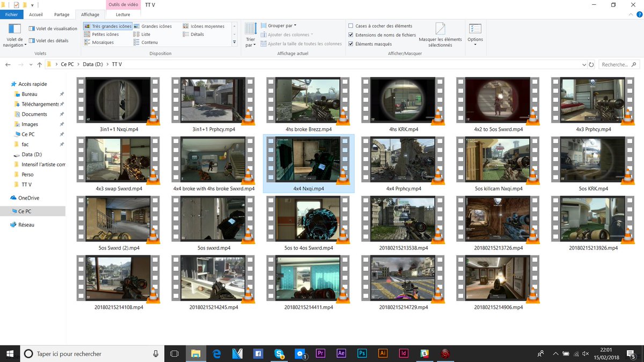Click Masquer les éléments sélectionnés
The height and width of the screenshot is (362, 644).
[x=440, y=35]
